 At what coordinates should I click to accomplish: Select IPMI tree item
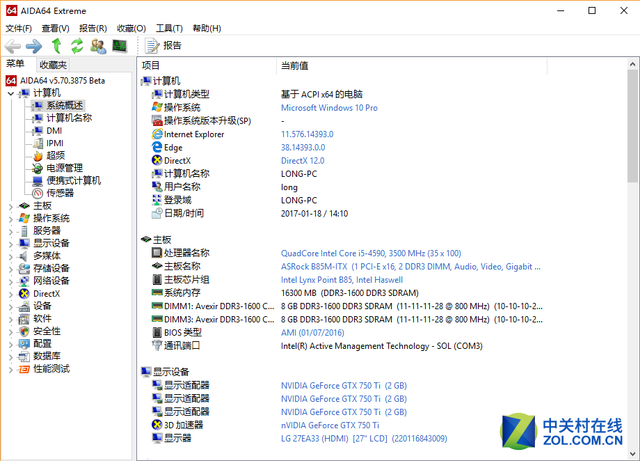coord(55,143)
